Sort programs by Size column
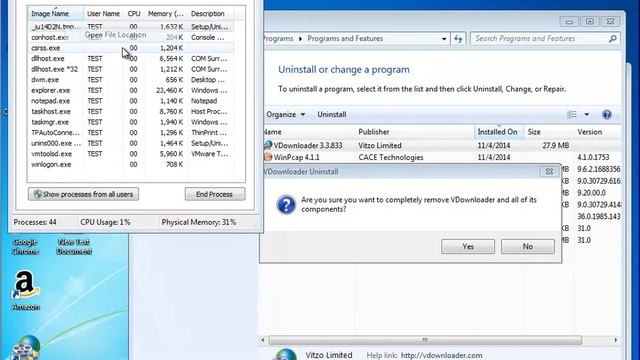The height and width of the screenshot is (360, 640). click(x=549, y=132)
